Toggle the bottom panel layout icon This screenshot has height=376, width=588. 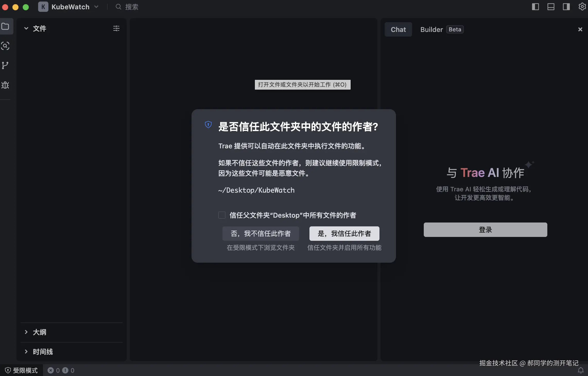(551, 7)
